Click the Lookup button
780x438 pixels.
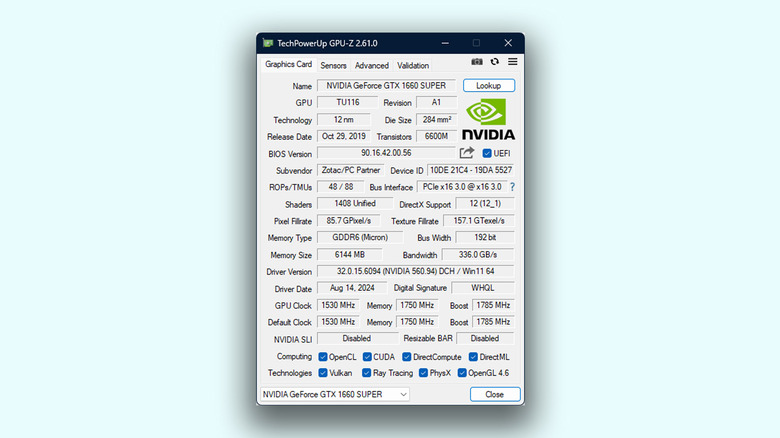click(x=488, y=86)
